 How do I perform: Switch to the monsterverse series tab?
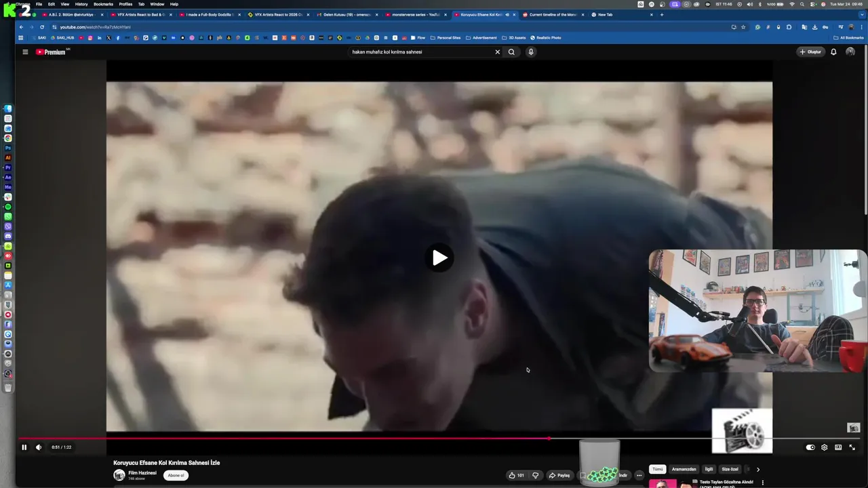point(416,14)
